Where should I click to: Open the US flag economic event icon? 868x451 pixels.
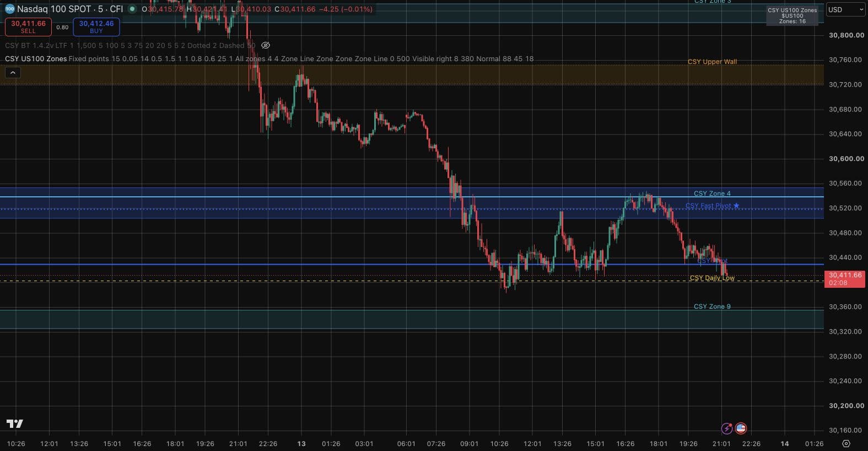[741, 428]
